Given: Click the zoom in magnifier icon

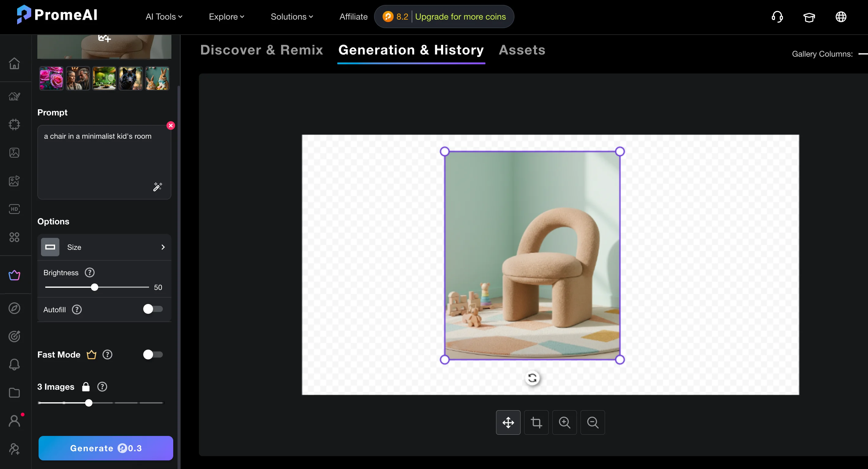Looking at the screenshot, I should pyautogui.click(x=564, y=422).
